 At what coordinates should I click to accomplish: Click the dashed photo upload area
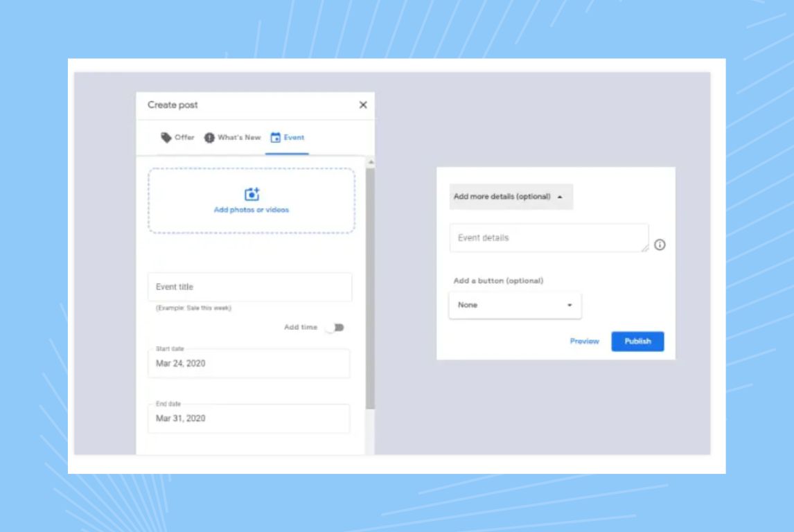click(250, 201)
